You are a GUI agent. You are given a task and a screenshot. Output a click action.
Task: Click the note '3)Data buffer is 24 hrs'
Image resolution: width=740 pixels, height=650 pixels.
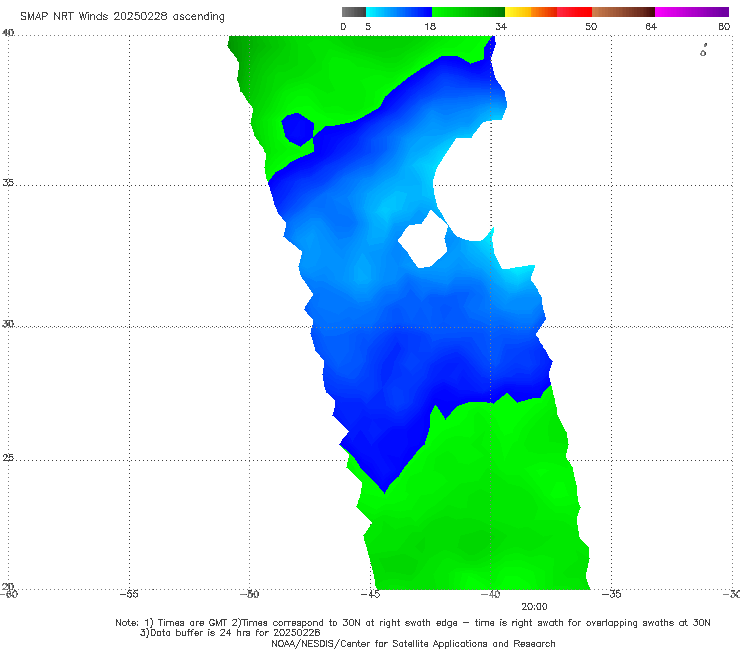(230, 633)
